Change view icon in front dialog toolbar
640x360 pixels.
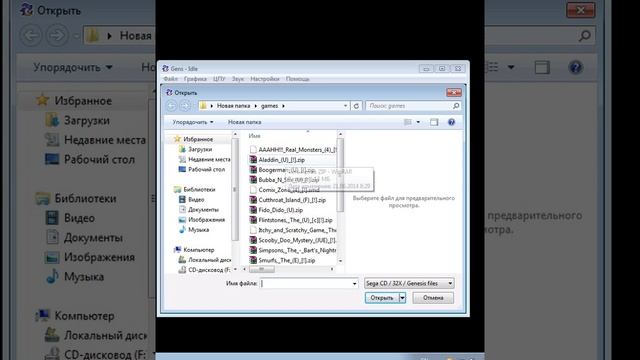tap(407, 122)
